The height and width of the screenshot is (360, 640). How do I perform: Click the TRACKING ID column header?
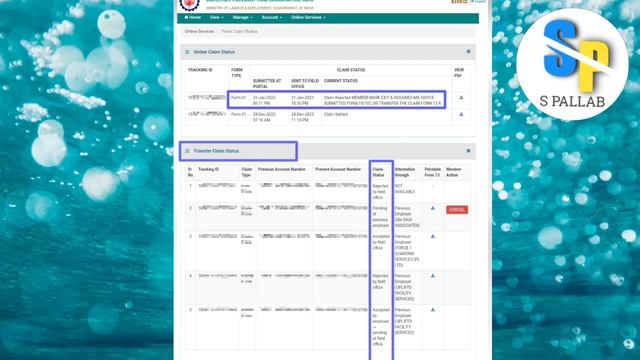click(x=200, y=70)
